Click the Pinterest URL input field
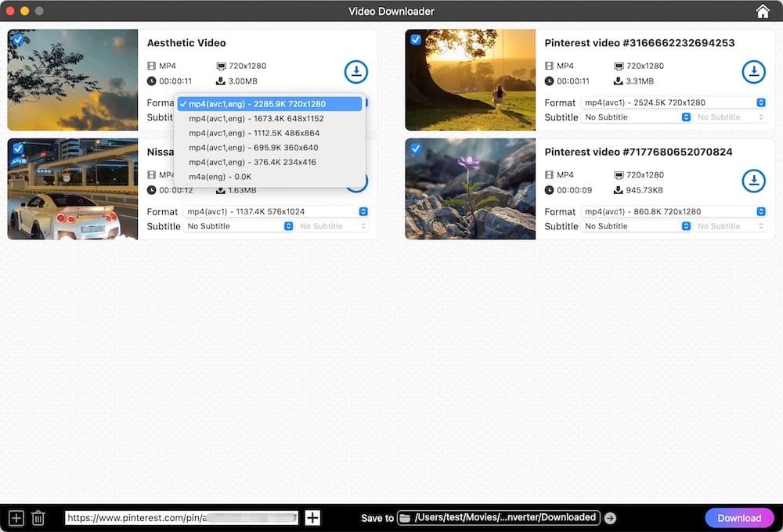 click(180, 517)
